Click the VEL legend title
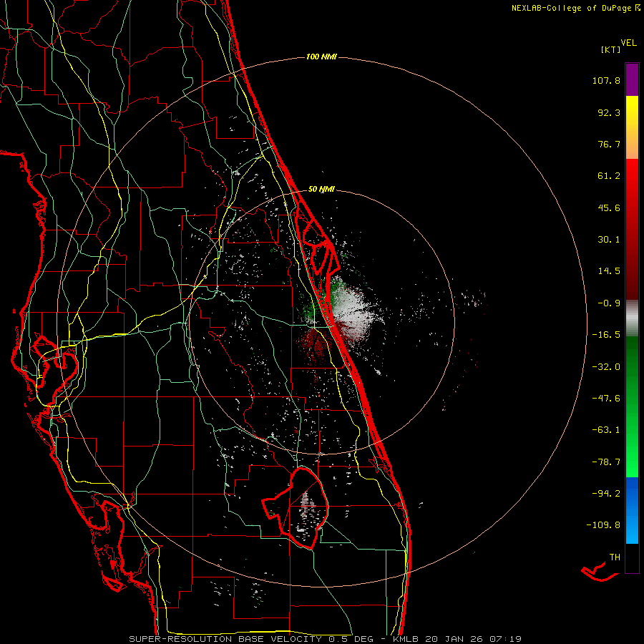The image size is (644, 644). click(x=628, y=43)
